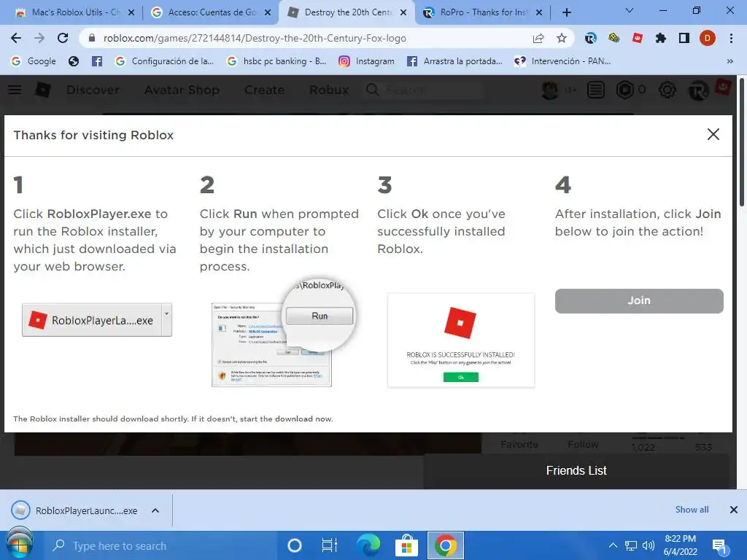Viewport: 747px width, 560px height.
Task: Open the volume speaker tray icon
Action: point(648,545)
